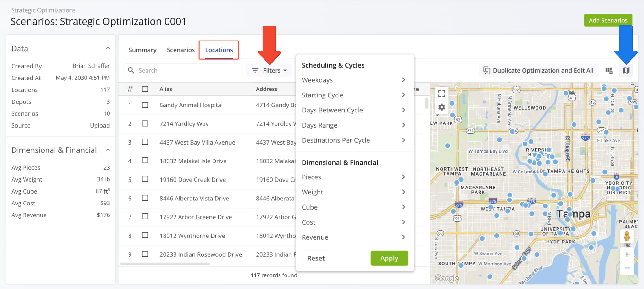The width and height of the screenshot is (644, 289).
Task: Enter fullscreen map mode
Action: click(441, 93)
